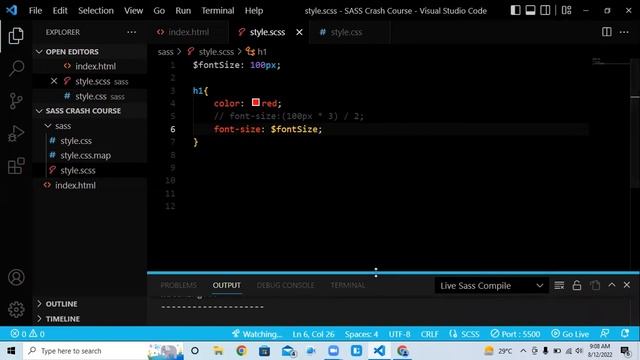Click errors and warnings status indicator
This screenshot has height=360, width=640.
pos(27,334)
